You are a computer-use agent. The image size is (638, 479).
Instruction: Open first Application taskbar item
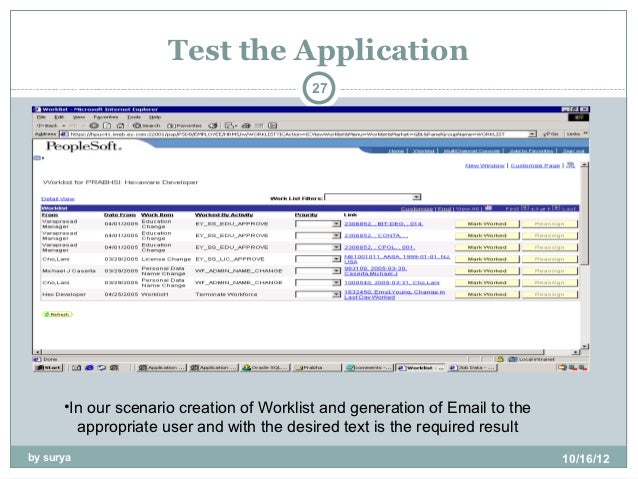(162, 367)
